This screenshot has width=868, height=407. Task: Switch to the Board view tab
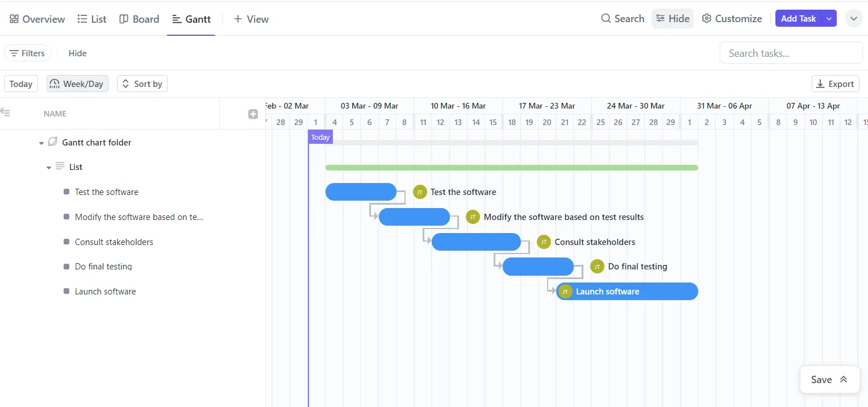tap(139, 19)
